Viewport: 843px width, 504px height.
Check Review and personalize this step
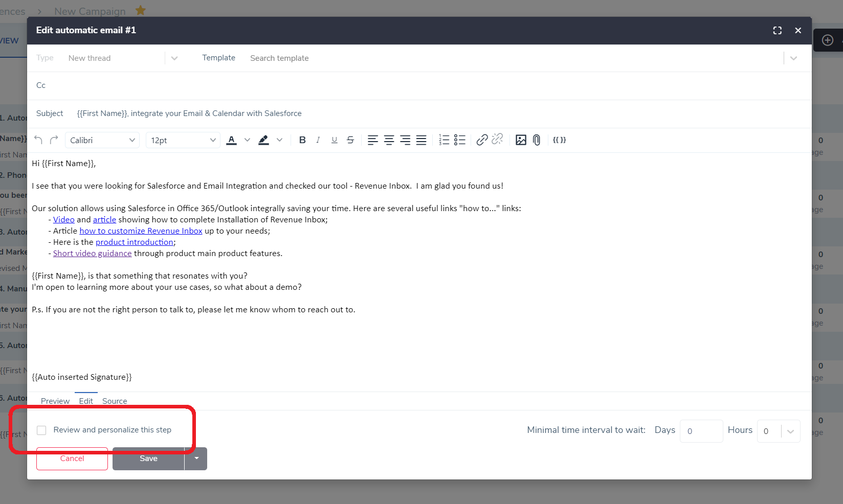click(41, 430)
